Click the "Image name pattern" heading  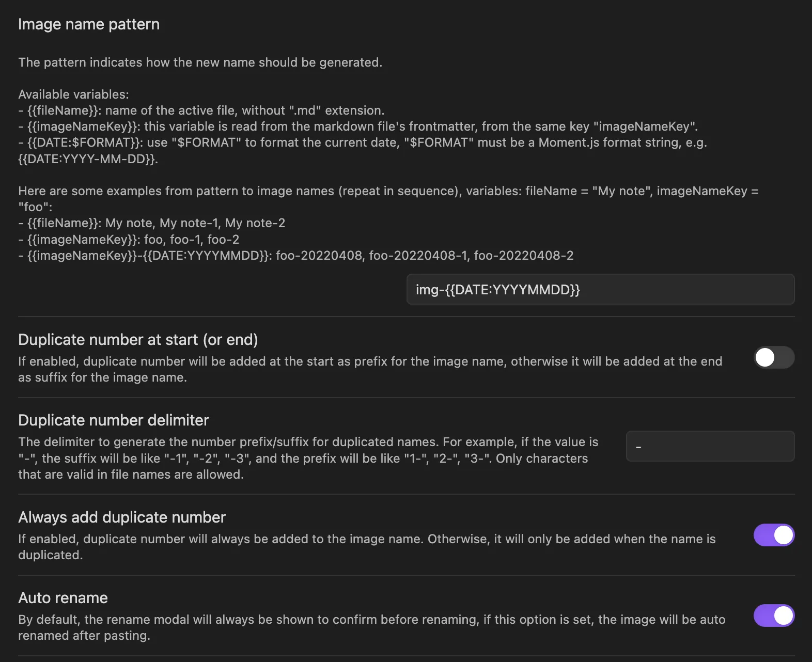[x=89, y=24]
